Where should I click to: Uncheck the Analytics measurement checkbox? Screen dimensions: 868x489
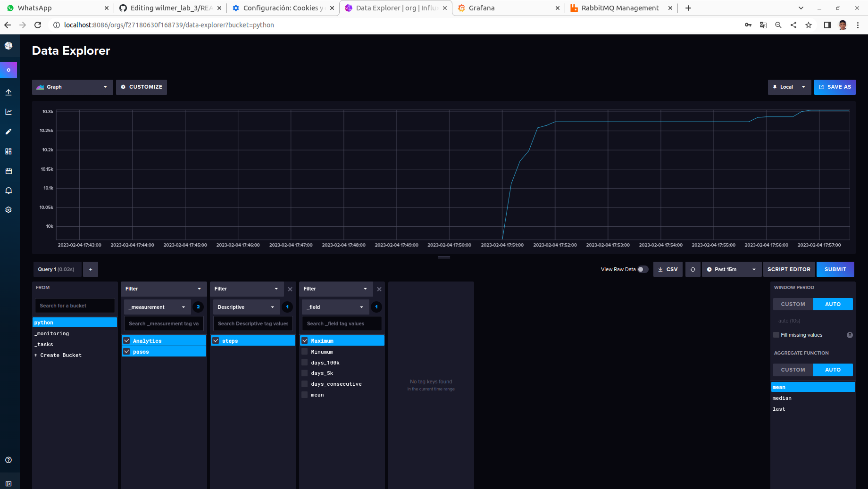(x=126, y=340)
